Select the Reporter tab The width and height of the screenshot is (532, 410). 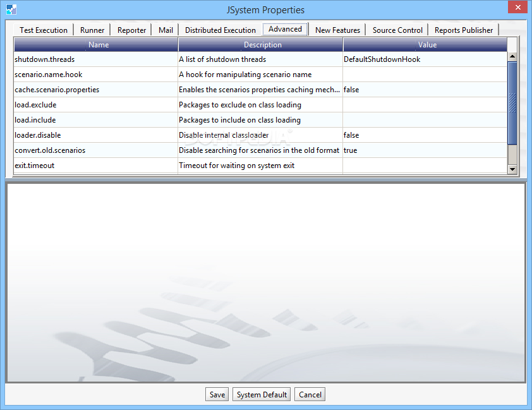click(131, 30)
